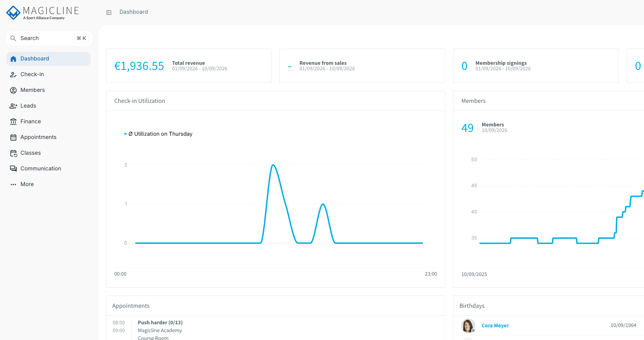Click the Dashboard home icon
The height and width of the screenshot is (340, 644).
click(13, 59)
